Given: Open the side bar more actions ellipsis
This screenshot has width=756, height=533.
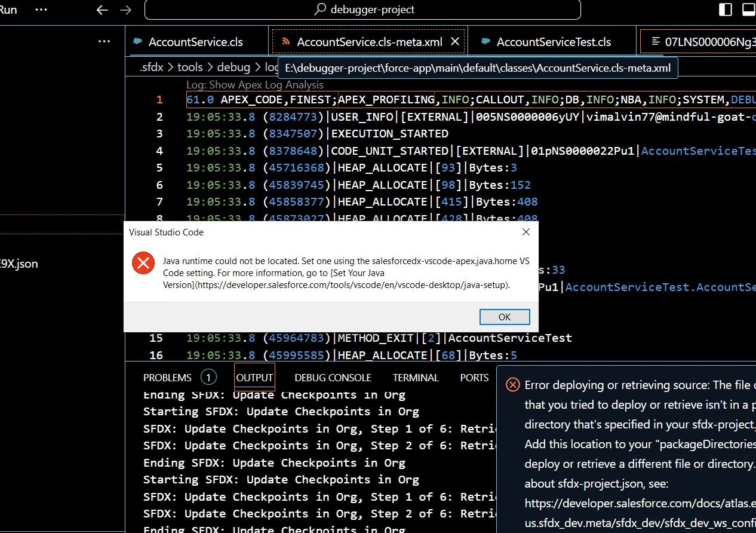Looking at the screenshot, I should [105, 41].
